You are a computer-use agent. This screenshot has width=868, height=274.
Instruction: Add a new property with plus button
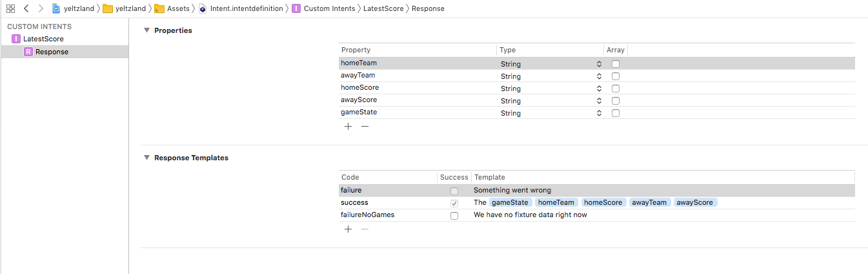(x=348, y=127)
